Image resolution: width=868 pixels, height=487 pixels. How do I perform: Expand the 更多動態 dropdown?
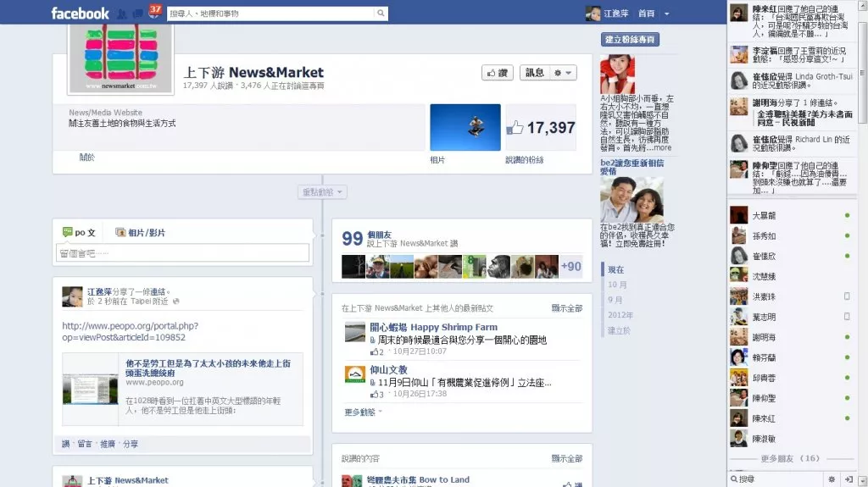pos(363,412)
